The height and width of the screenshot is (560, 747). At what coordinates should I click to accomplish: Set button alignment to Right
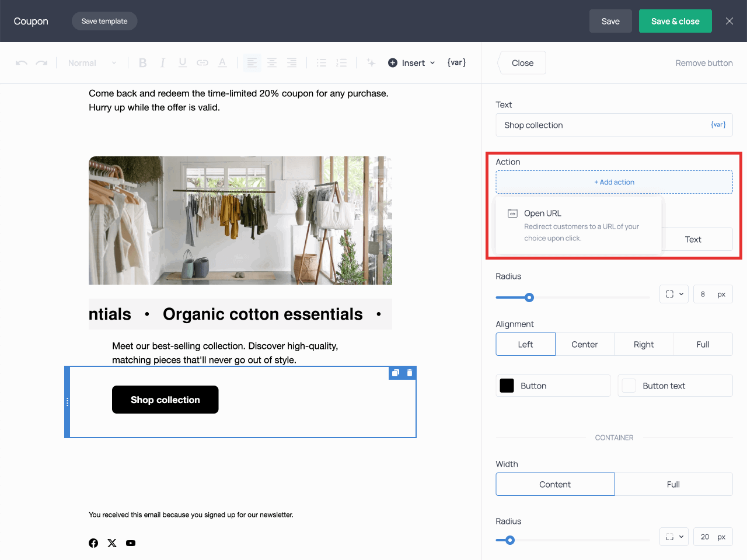click(x=643, y=344)
